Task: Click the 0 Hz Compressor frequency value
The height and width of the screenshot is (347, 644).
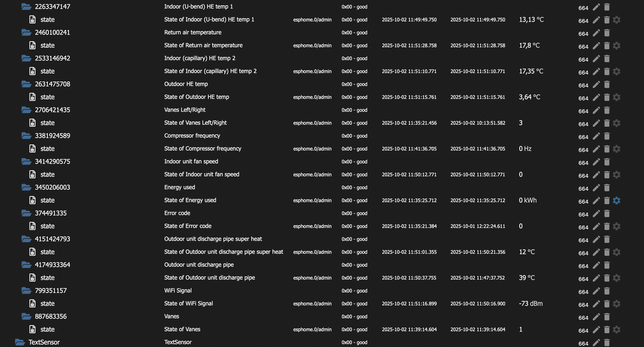Action: [x=526, y=149]
